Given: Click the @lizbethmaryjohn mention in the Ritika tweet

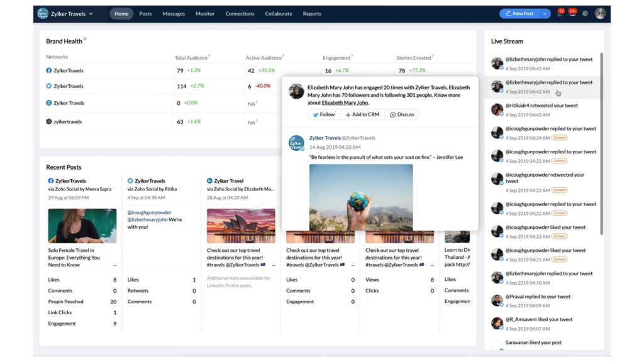Looking at the screenshot, I should pyautogui.click(x=147, y=219).
